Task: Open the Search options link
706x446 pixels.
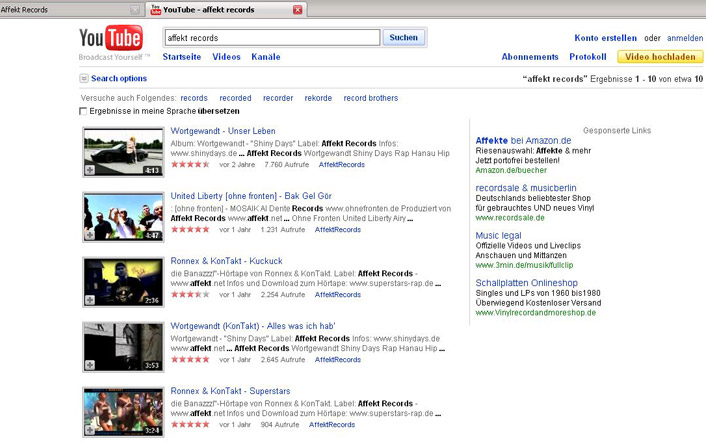Action: (119, 78)
